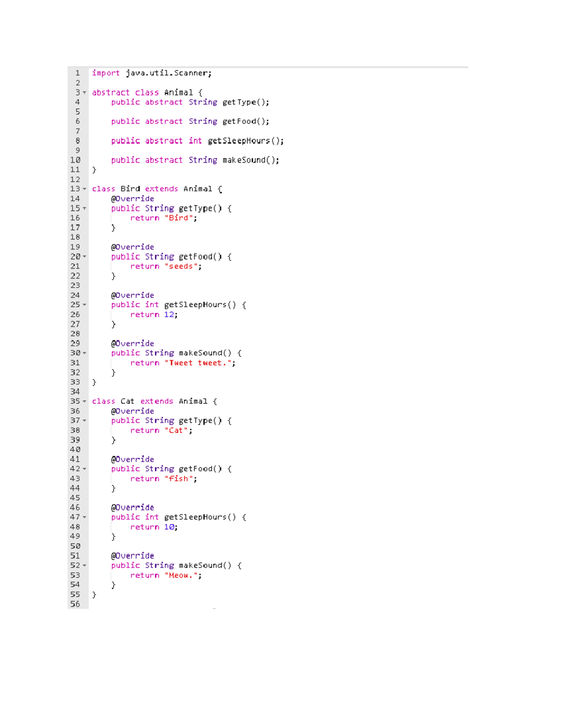This screenshot has height=728, width=563.
Task: Fold Cat's makeSound method at line 52
Action: coord(84,565)
